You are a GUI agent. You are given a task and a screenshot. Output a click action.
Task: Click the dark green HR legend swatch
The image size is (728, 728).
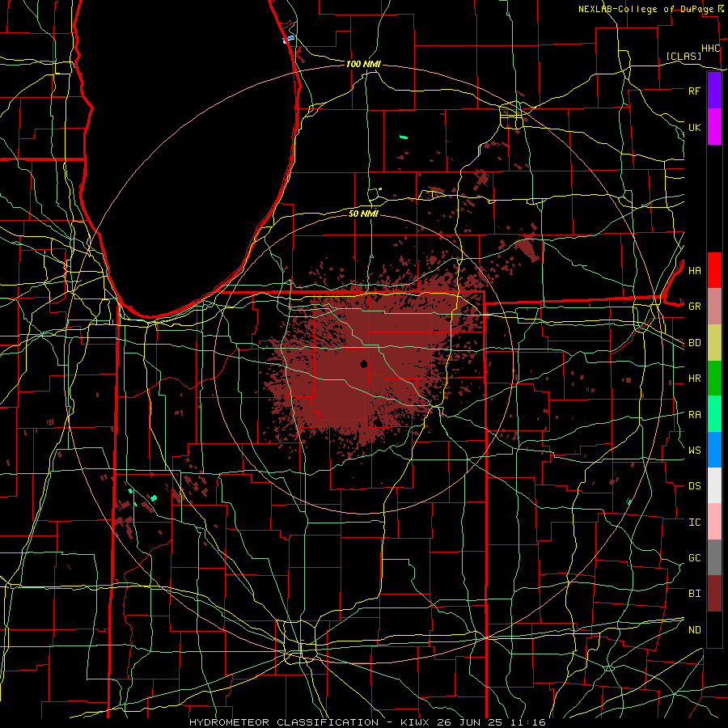coord(714,378)
